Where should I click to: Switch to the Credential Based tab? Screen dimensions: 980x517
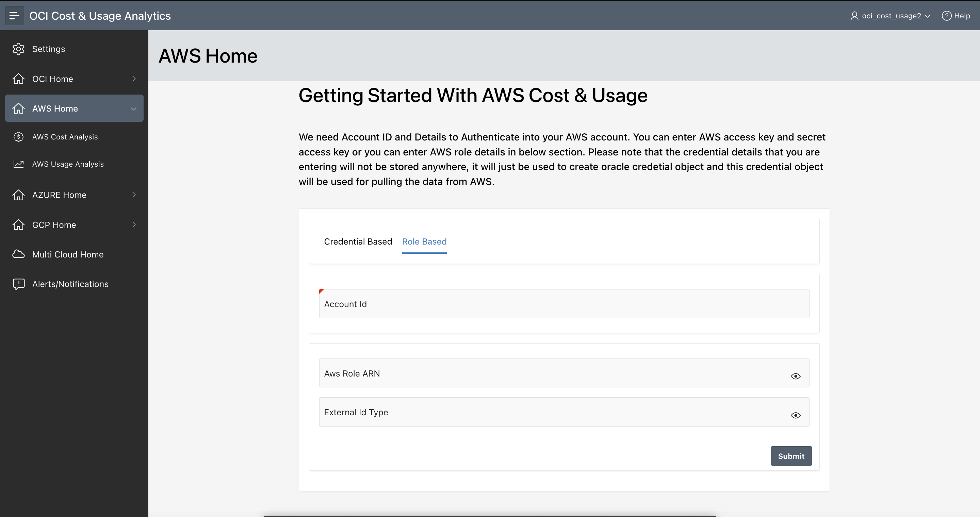[358, 241]
